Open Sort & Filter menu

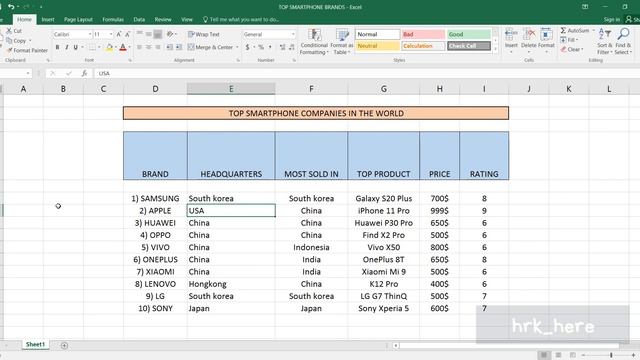(604, 42)
